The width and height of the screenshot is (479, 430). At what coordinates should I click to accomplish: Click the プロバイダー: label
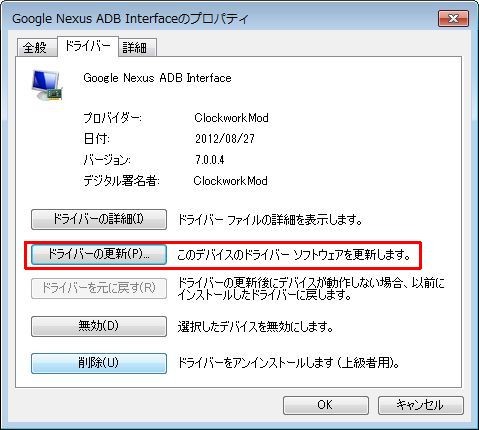pos(113,118)
